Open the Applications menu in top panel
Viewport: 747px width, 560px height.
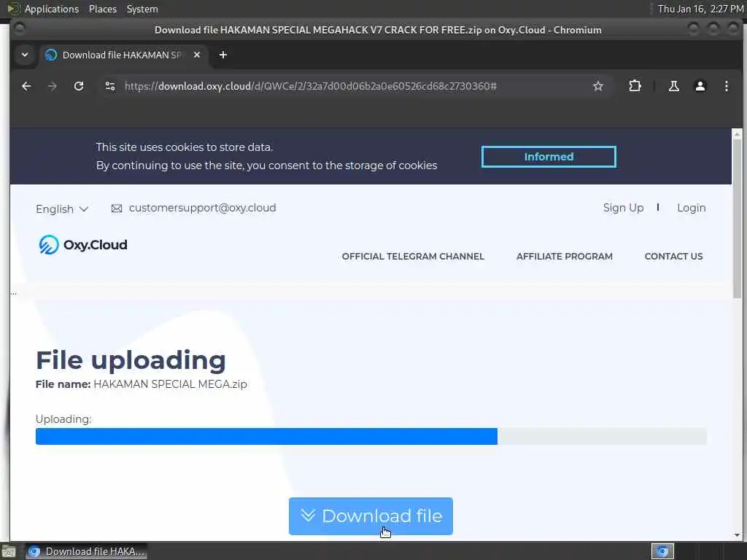[52, 9]
